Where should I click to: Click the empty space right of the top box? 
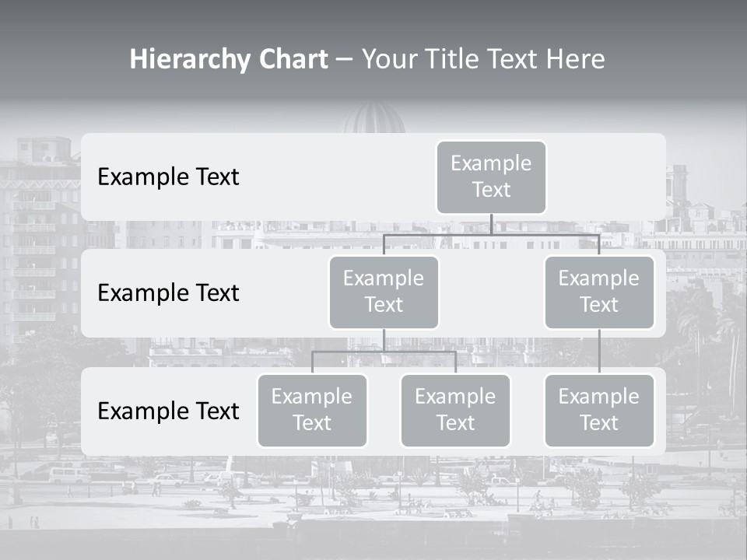pyautogui.click(x=605, y=177)
